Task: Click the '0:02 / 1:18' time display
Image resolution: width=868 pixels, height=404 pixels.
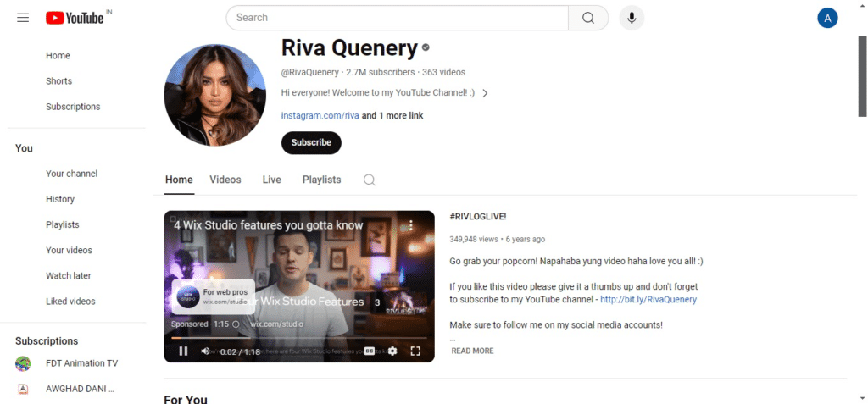Action: pyautogui.click(x=240, y=352)
